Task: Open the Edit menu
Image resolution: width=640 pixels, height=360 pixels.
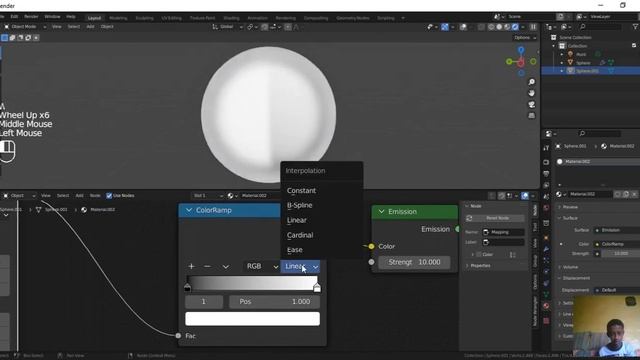Action: click(x=14, y=17)
